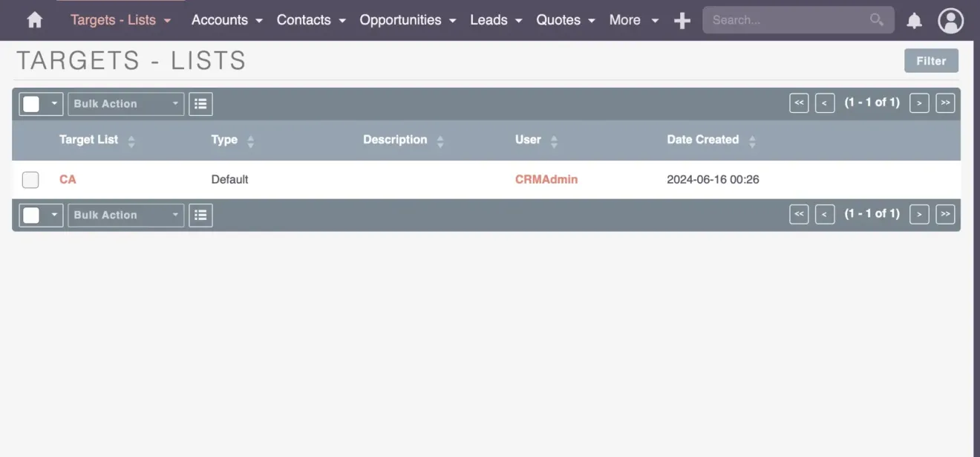
Task: Open notifications via the bell icon
Action: coord(914,20)
